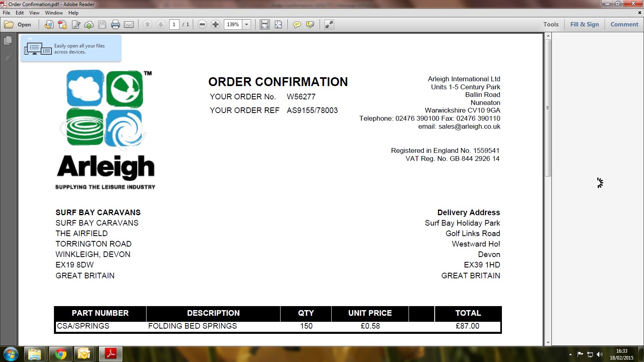Click the vertical scrollbar thumb
This screenshot has height=362, width=644.
[548, 108]
